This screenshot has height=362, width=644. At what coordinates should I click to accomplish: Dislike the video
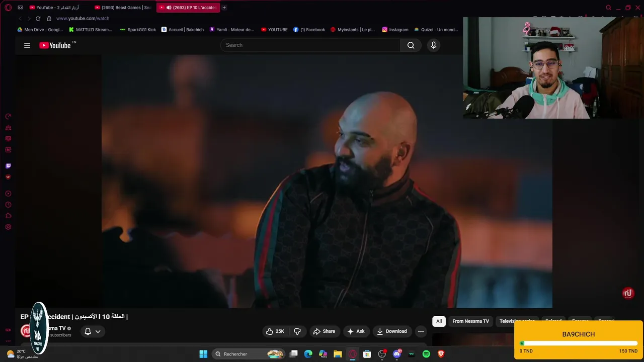(x=297, y=331)
